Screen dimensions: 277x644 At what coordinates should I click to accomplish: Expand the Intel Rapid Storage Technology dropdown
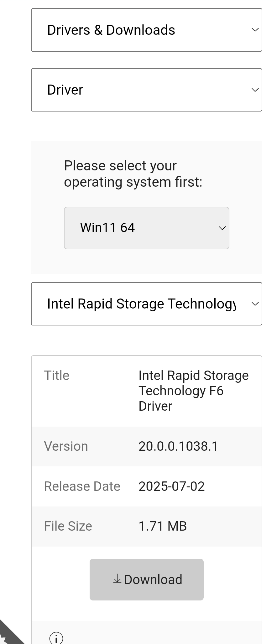click(146, 304)
